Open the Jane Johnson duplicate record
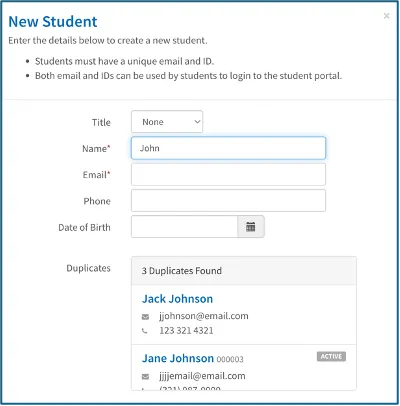 click(x=178, y=358)
